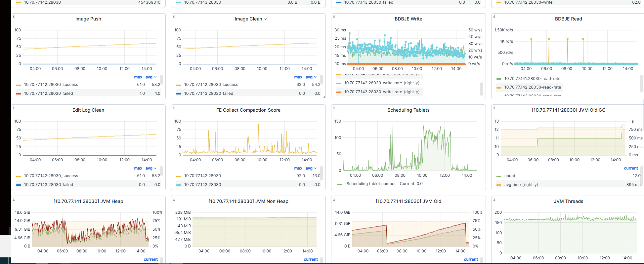Toggle 10.70.77.142:28030_failed series in Image Push
644x264 pixels.
click(x=48, y=94)
